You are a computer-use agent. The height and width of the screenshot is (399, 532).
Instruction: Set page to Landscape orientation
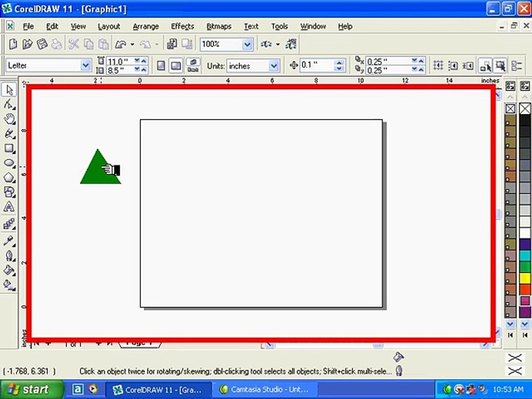(176, 65)
